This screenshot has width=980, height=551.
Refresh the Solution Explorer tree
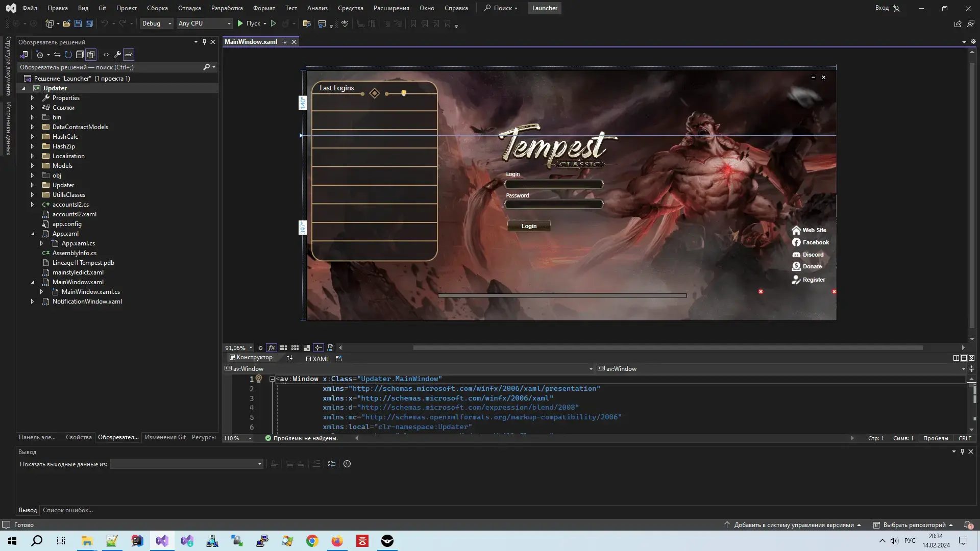[x=68, y=55]
